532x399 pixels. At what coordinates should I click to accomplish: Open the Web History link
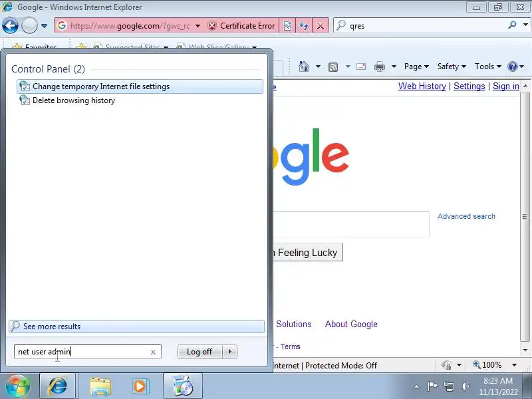click(422, 86)
